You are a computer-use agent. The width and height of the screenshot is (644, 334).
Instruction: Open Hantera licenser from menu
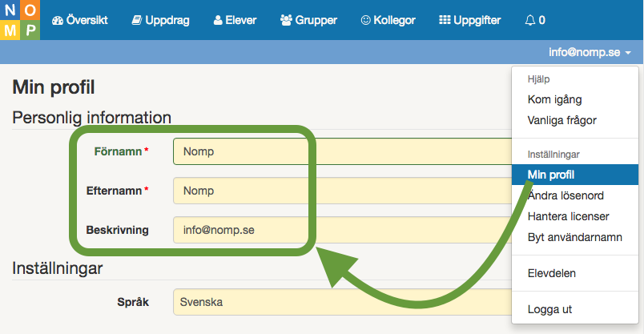point(568,216)
